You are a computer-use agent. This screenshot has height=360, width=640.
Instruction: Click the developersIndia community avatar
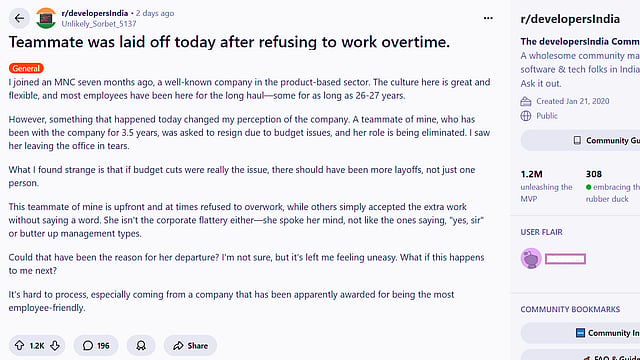coord(46,18)
